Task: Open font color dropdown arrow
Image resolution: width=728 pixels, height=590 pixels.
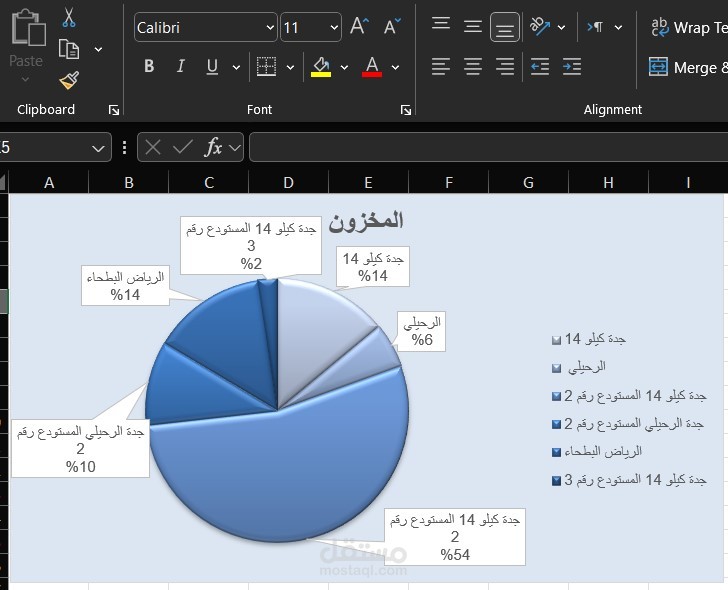Action: click(x=396, y=67)
